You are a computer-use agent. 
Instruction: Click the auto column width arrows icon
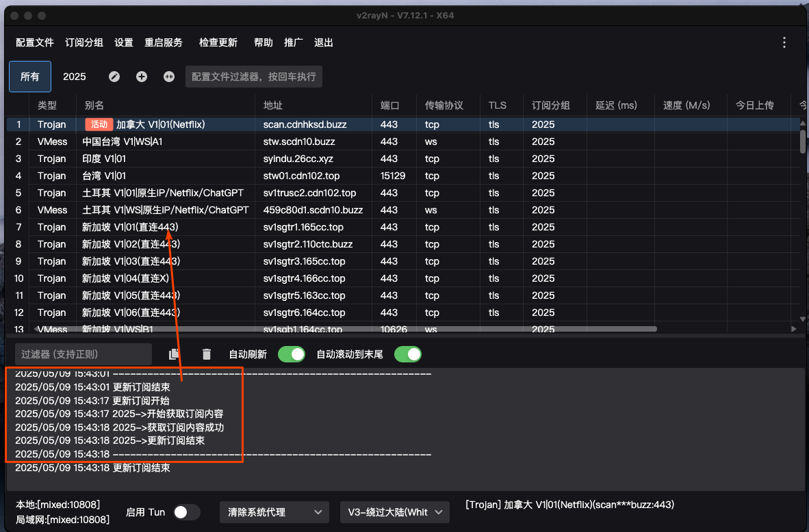click(169, 77)
